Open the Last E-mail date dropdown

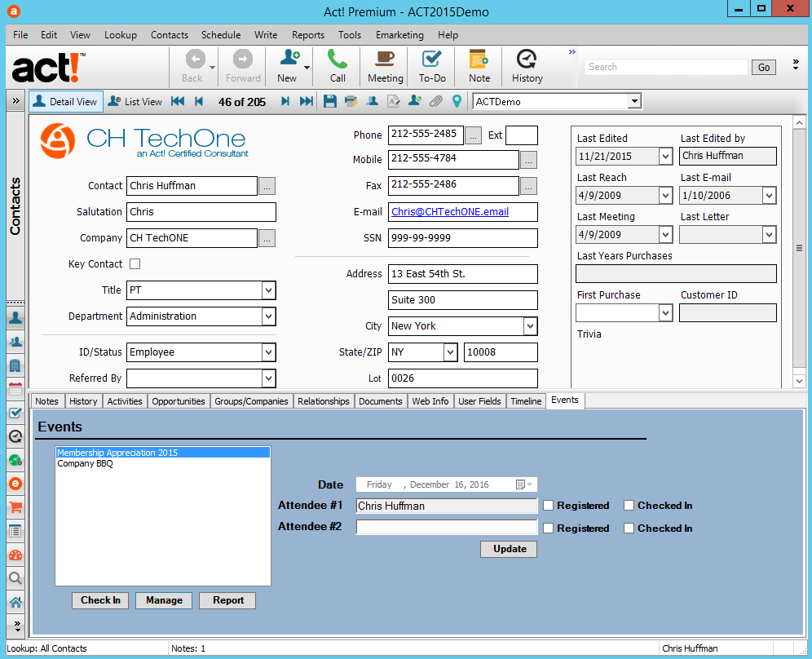tap(769, 195)
